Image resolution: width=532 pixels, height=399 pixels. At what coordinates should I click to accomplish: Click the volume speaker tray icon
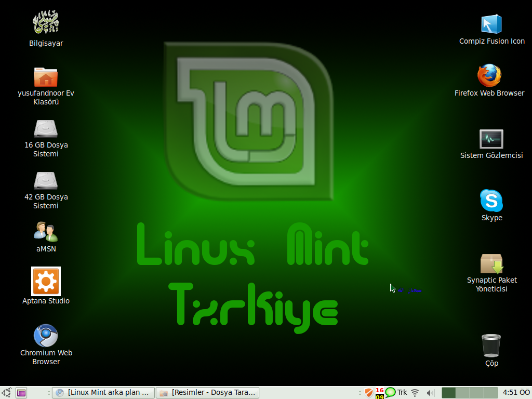[x=430, y=393]
